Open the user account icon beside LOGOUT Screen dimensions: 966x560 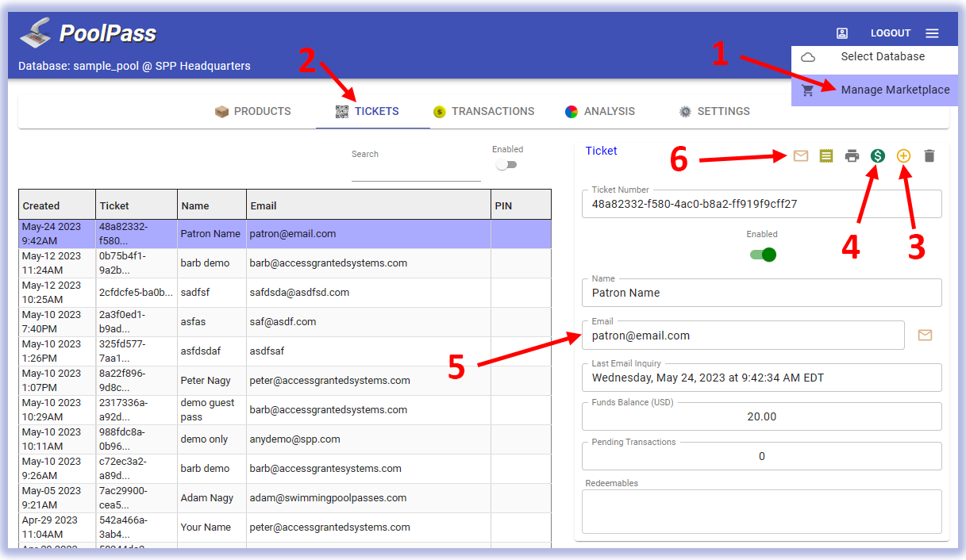click(x=842, y=33)
